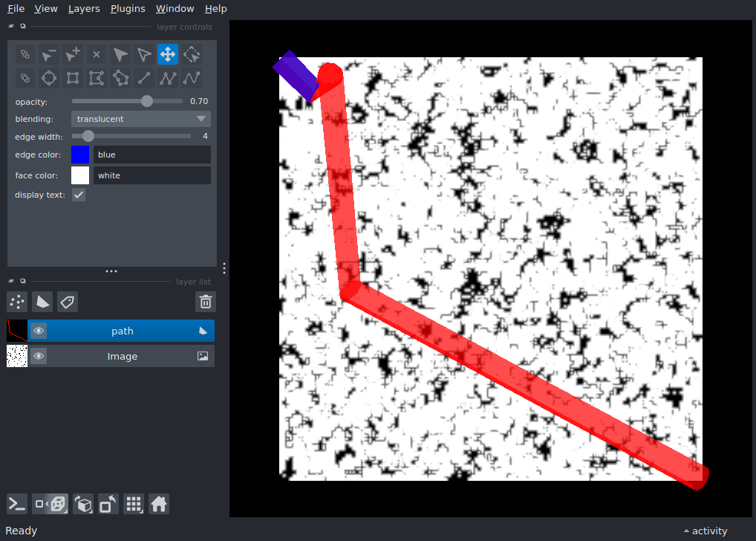Image resolution: width=756 pixels, height=541 pixels.
Task: Hide the Image layer
Action: coord(38,356)
